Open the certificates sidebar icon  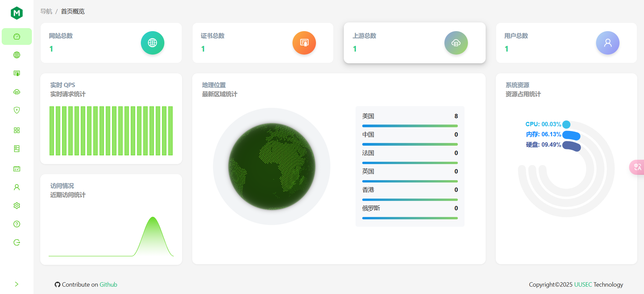[x=17, y=73]
